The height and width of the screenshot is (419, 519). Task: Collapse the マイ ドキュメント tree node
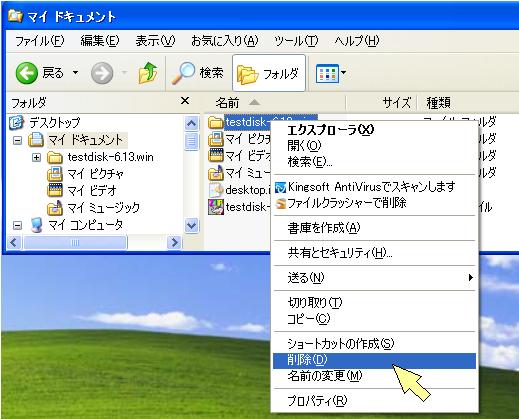pos(17,140)
